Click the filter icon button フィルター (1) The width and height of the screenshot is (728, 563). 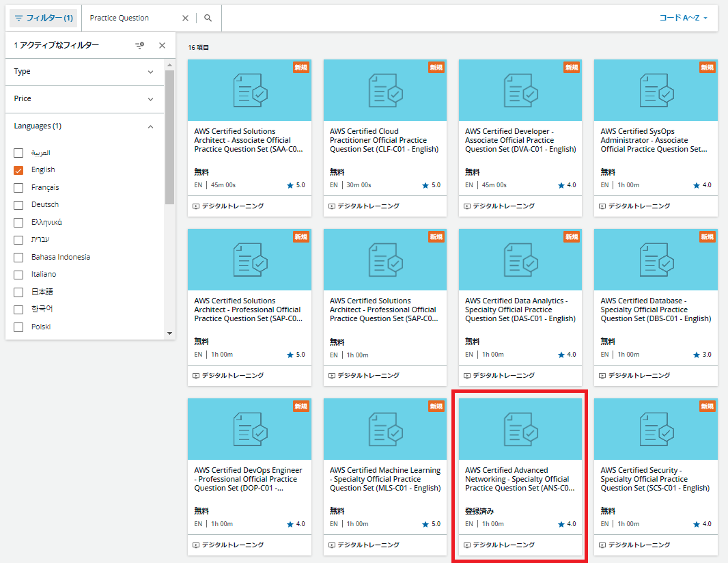click(x=44, y=18)
